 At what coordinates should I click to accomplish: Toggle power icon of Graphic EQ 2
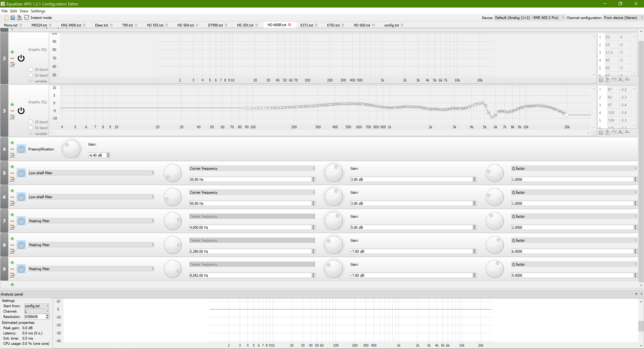pyautogui.click(x=21, y=58)
